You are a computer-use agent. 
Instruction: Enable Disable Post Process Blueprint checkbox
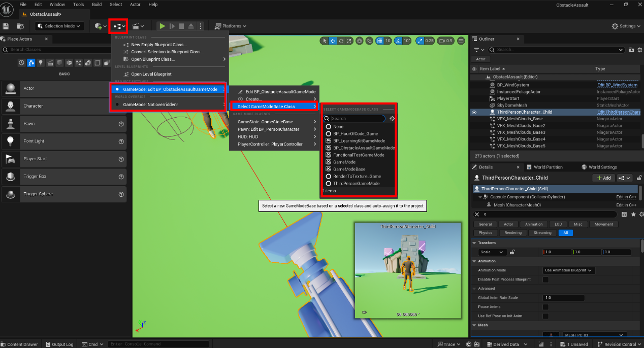pyautogui.click(x=545, y=280)
